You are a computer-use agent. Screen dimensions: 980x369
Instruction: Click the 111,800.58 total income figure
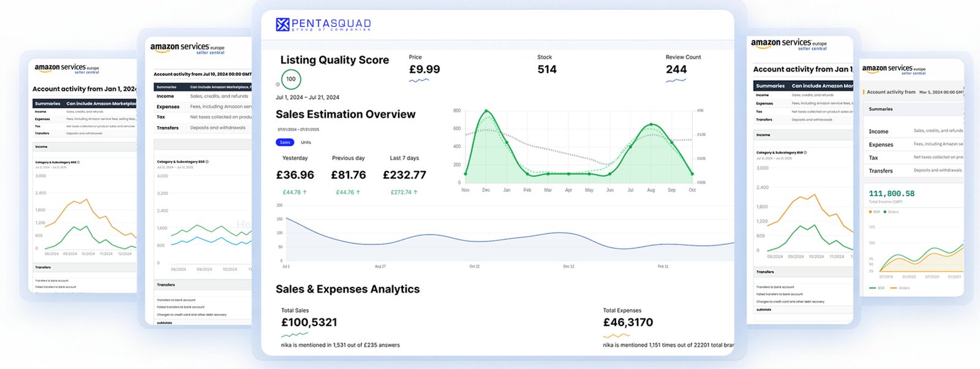pyautogui.click(x=892, y=194)
